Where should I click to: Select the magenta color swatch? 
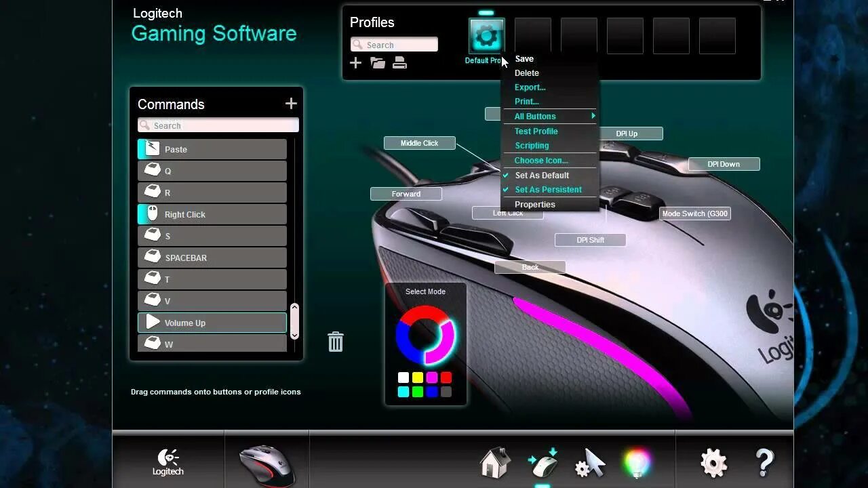(432, 378)
